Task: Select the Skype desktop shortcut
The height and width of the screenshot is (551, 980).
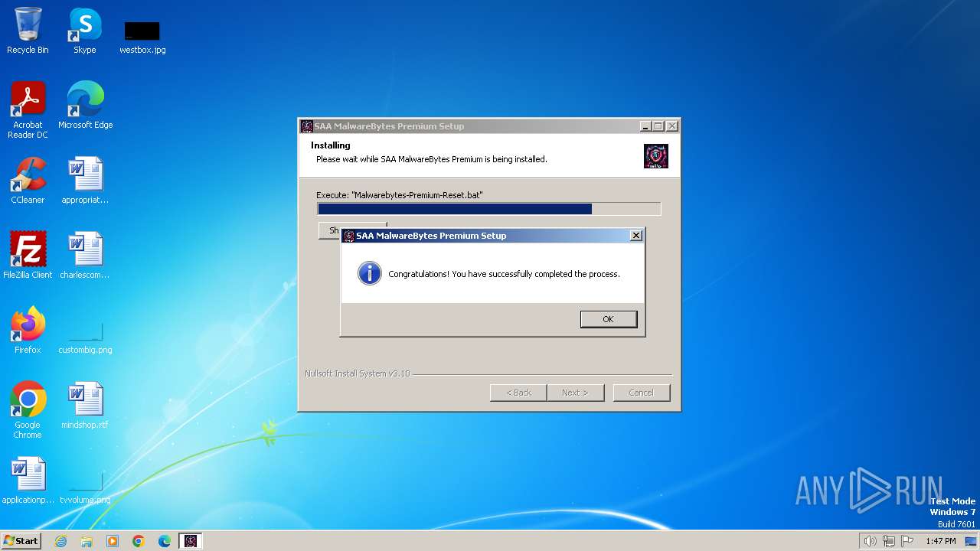Action: point(85,31)
